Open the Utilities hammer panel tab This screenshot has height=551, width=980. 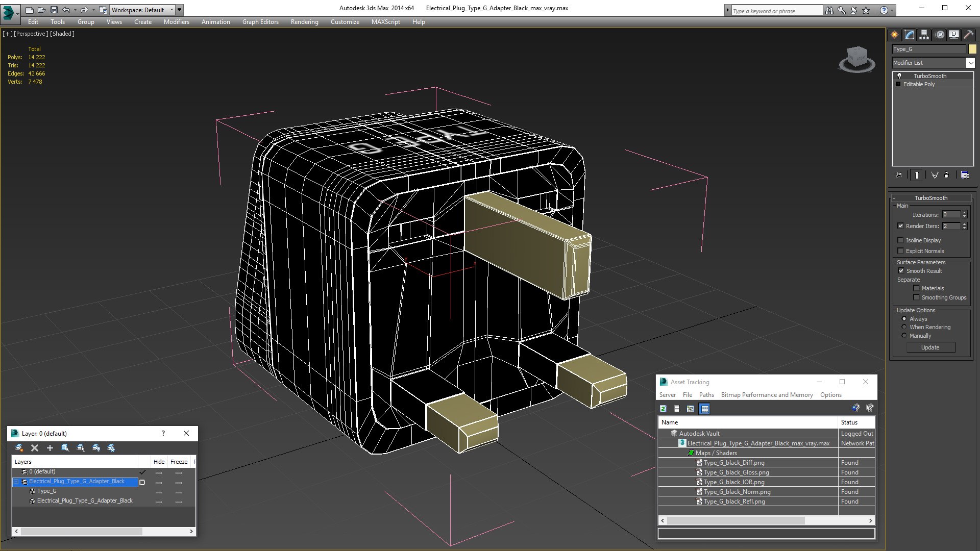click(968, 35)
